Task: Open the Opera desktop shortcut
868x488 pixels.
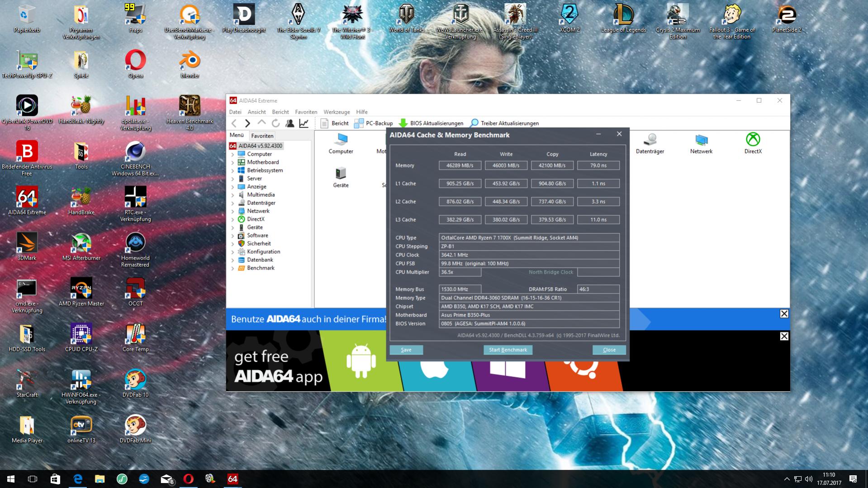Action: click(x=136, y=64)
